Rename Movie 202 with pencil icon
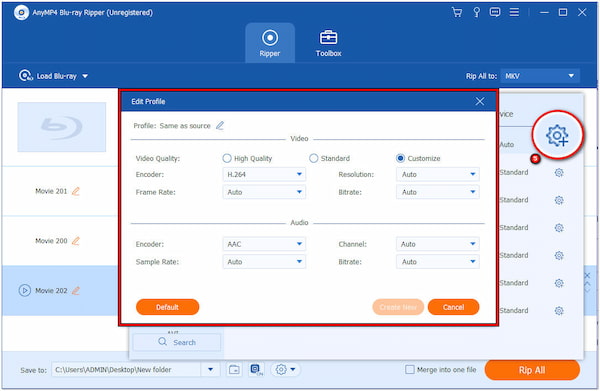Viewport: 600px width, 391px height. 76,290
